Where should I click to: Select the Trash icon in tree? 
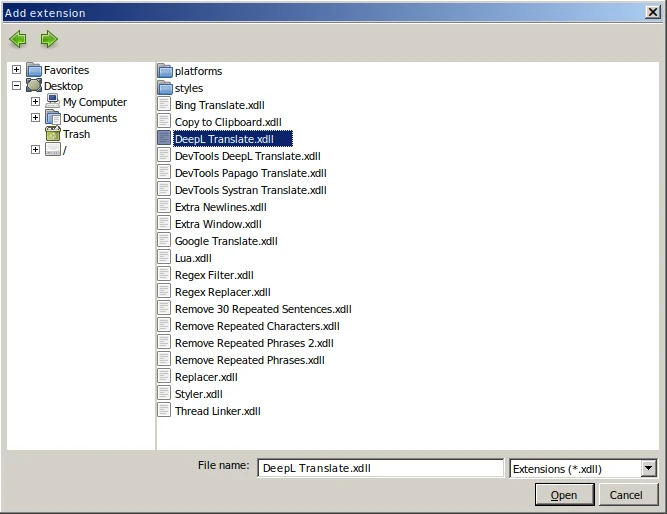pos(53,134)
